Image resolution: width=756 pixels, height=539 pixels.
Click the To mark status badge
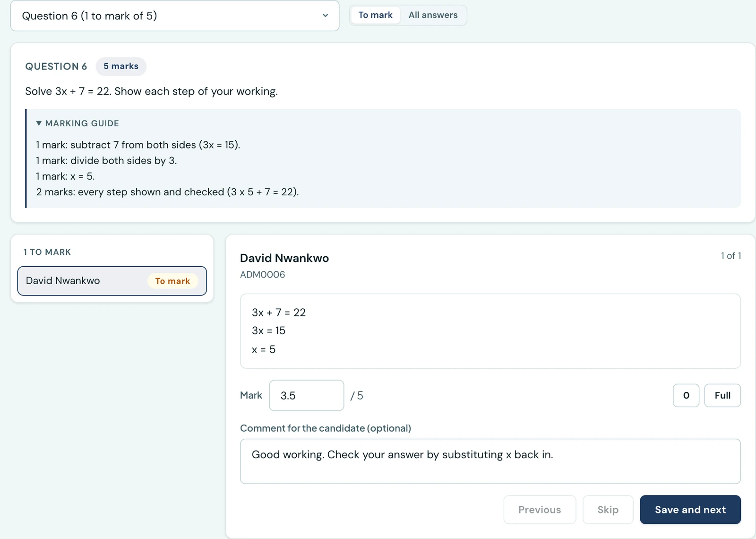(172, 281)
